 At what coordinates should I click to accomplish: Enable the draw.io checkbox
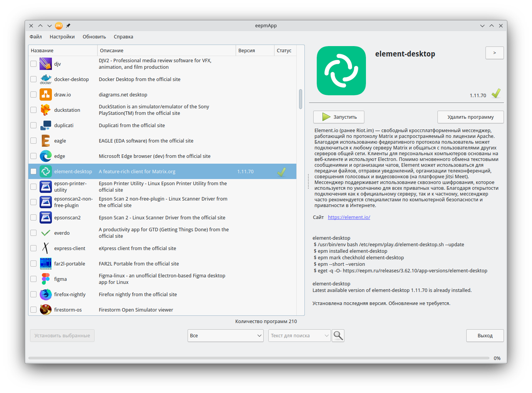point(33,95)
